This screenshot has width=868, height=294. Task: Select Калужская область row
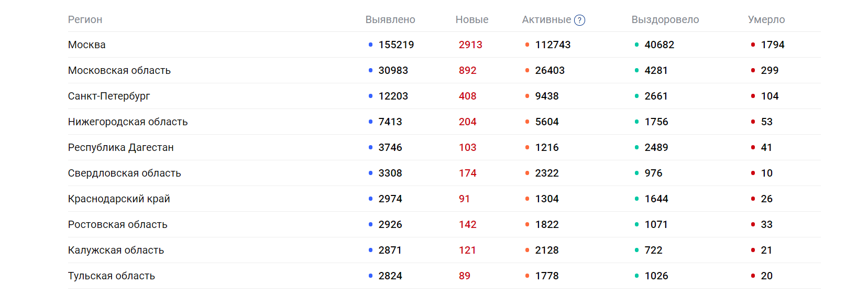click(444, 250)
